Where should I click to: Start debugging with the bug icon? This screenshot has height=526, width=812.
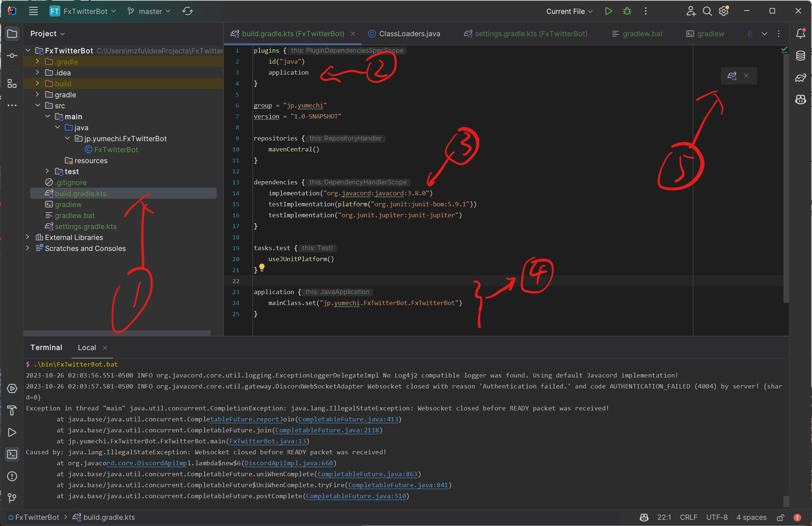click(x=627, y=11)
